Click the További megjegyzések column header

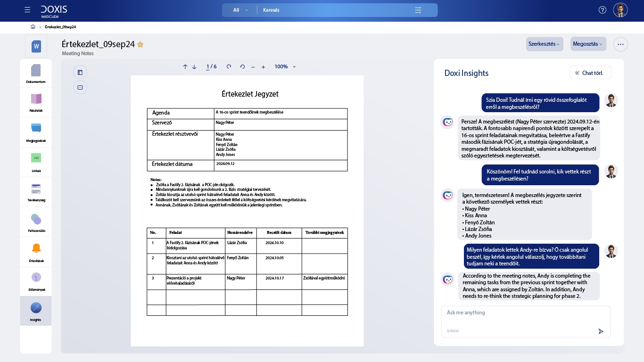pos(324,233)
